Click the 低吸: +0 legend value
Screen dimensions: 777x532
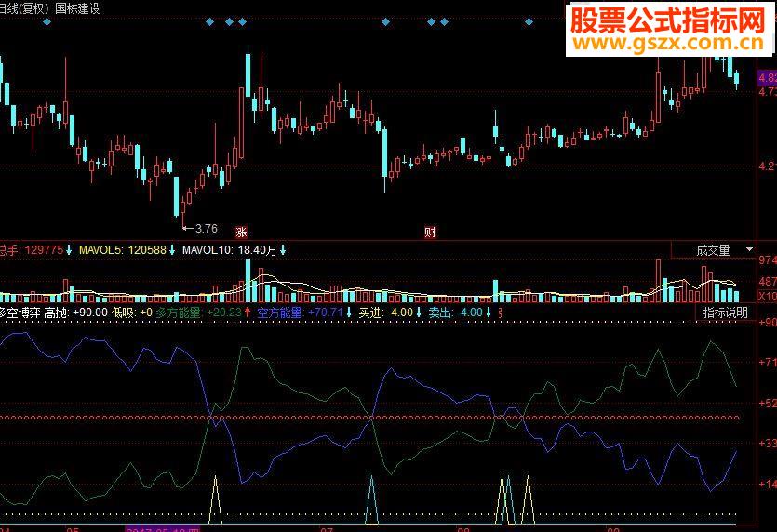132,313
